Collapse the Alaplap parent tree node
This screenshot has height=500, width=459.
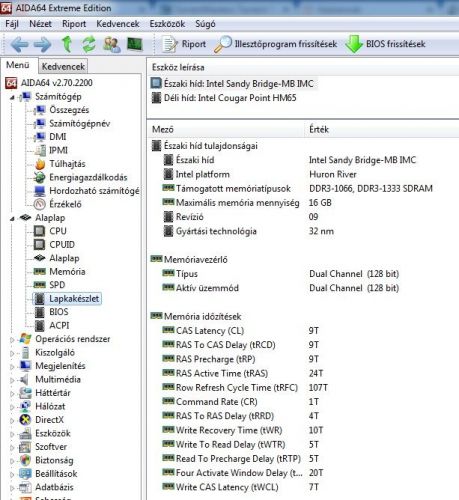[x=12, y=219]
